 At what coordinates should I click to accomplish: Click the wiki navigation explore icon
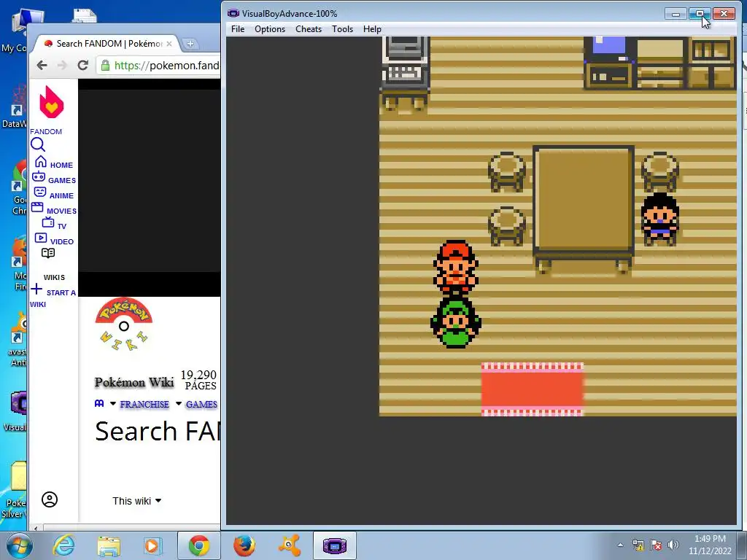pyautogui.click(x=99, y=404)
